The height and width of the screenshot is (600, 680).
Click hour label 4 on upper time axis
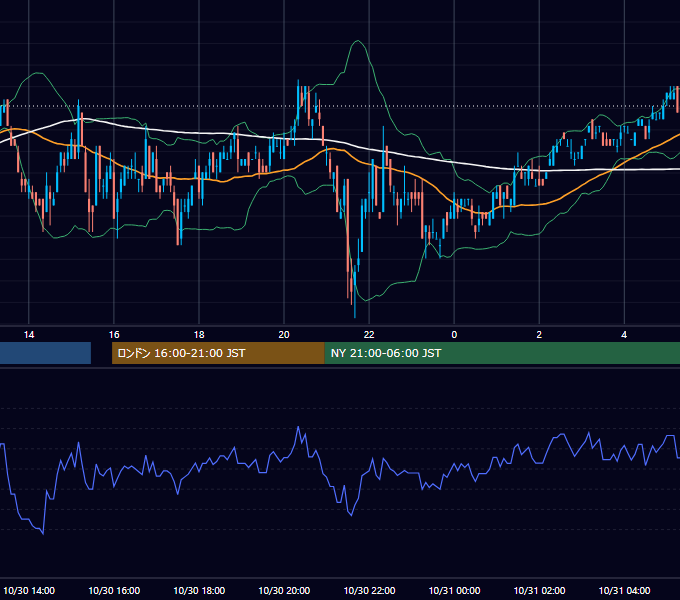(624, 334)
